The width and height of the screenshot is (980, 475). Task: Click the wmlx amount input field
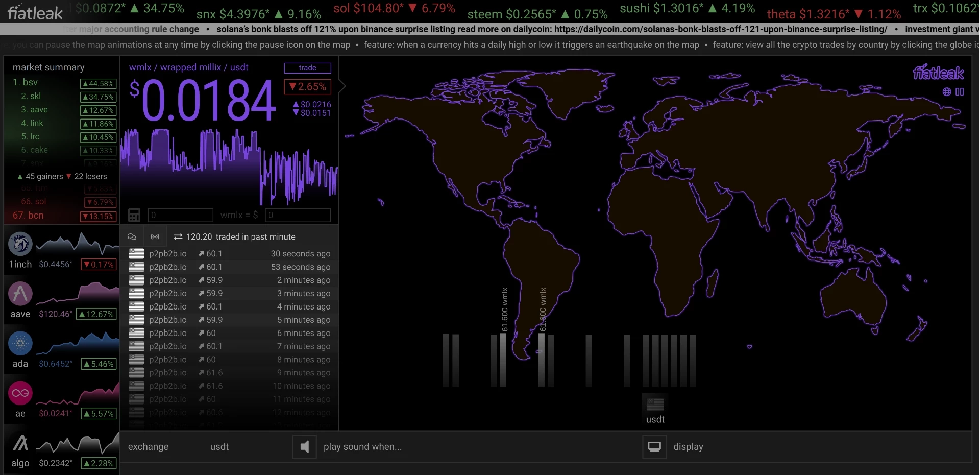180,215
